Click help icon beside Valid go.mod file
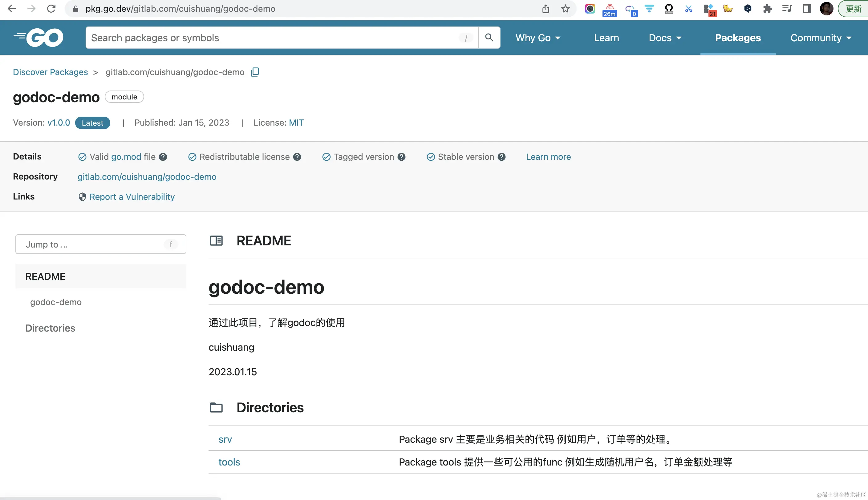 pos(163,157)
